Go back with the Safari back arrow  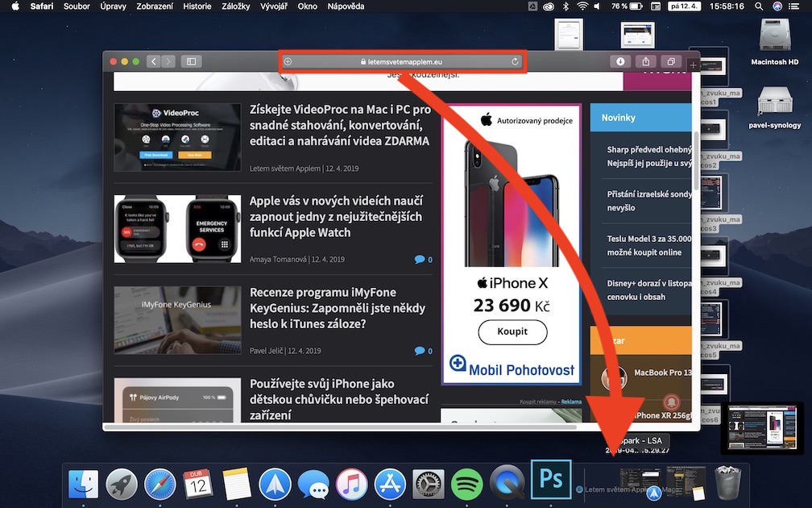153,61
